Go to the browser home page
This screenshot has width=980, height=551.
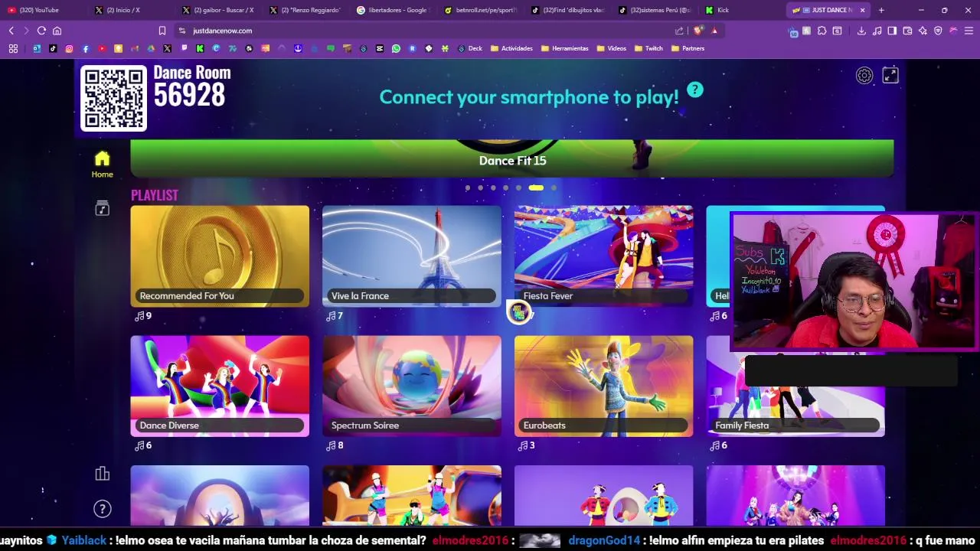(57, 31)
